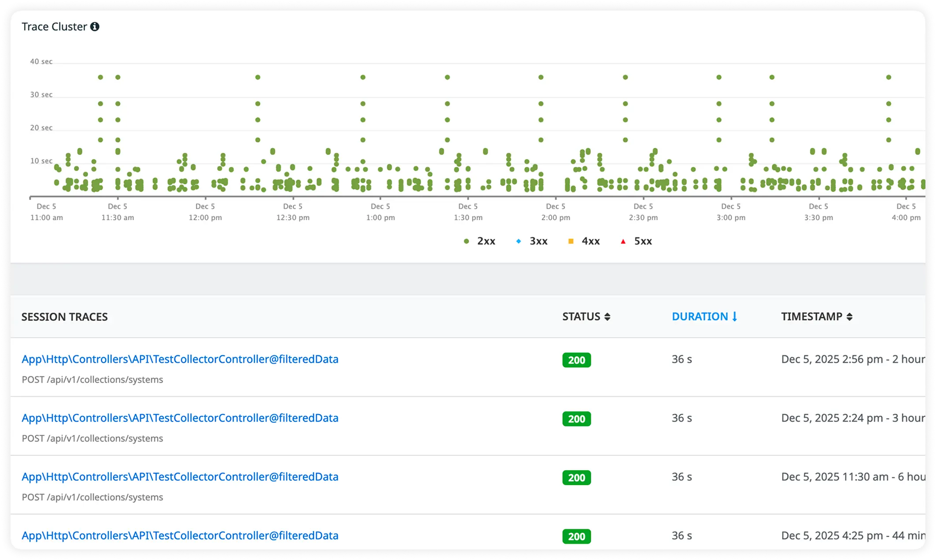Click the DURATION column header label

tap(700, 317)
